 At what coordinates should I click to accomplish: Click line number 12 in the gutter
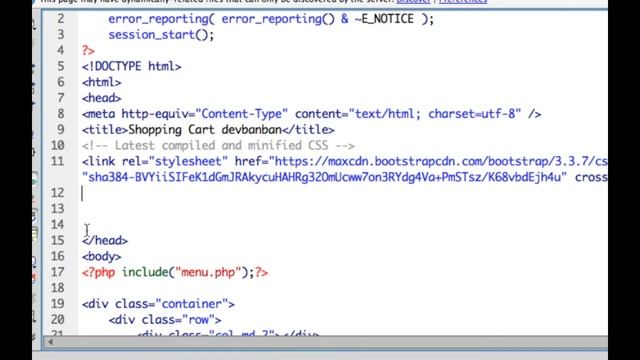point(58,193)
